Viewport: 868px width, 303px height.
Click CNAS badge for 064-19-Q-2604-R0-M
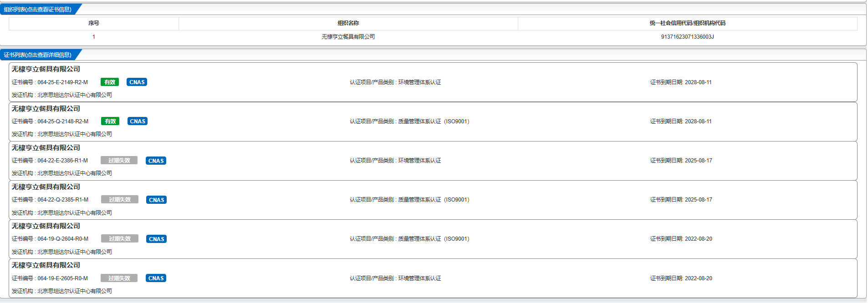pyautogui.click(x=157, y=239)
